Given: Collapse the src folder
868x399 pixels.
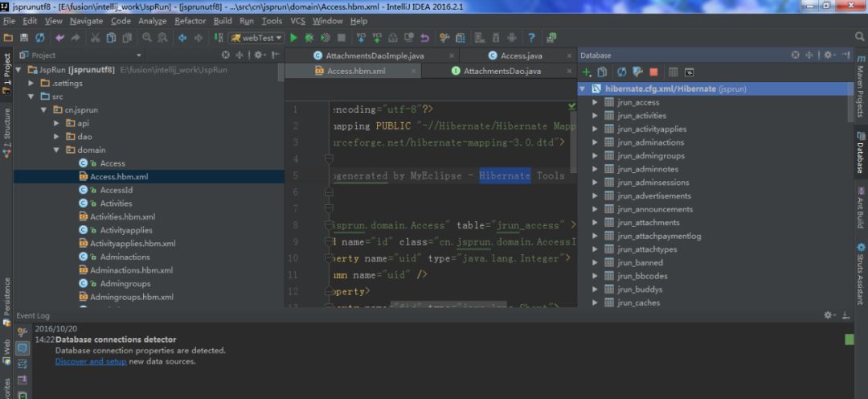Looking at the screenshot, I should 31,97.
